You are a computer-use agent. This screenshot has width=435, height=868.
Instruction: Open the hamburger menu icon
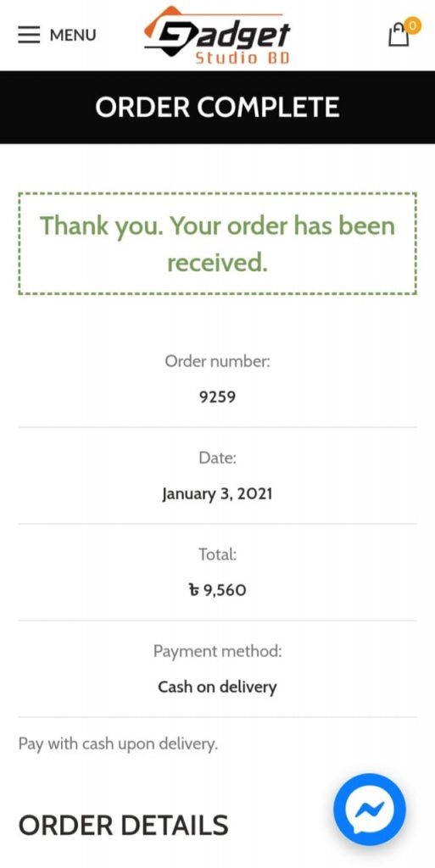pos(30,35)
